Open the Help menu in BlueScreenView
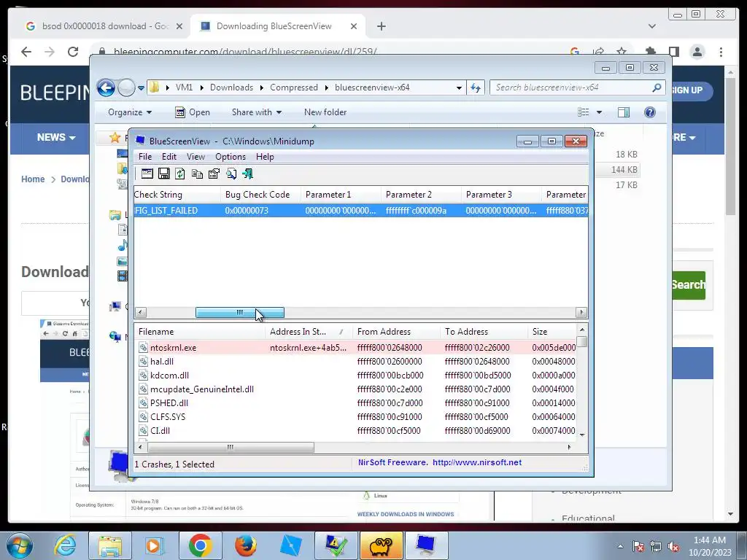The image size is (747, 560). pos(265,157)
